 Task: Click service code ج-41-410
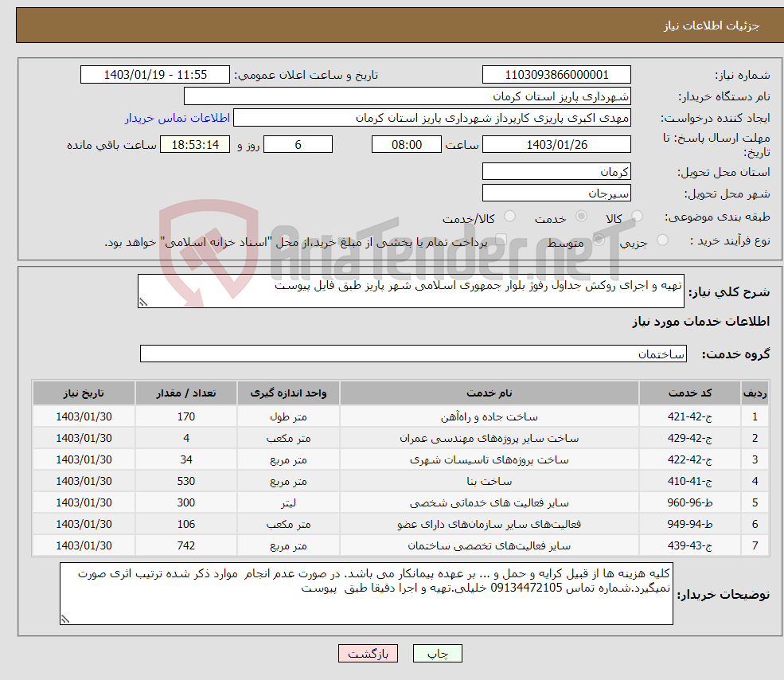(689, 482)
